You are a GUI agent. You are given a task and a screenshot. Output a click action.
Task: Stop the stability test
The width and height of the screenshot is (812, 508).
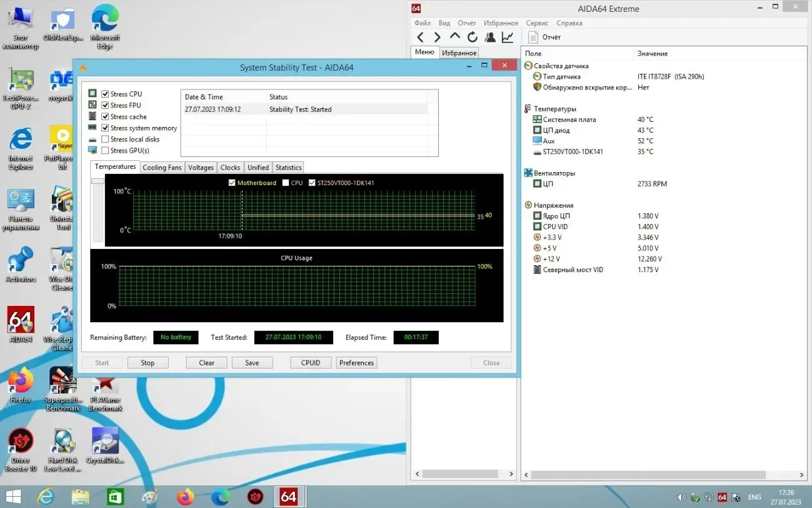tap(148, 362)
